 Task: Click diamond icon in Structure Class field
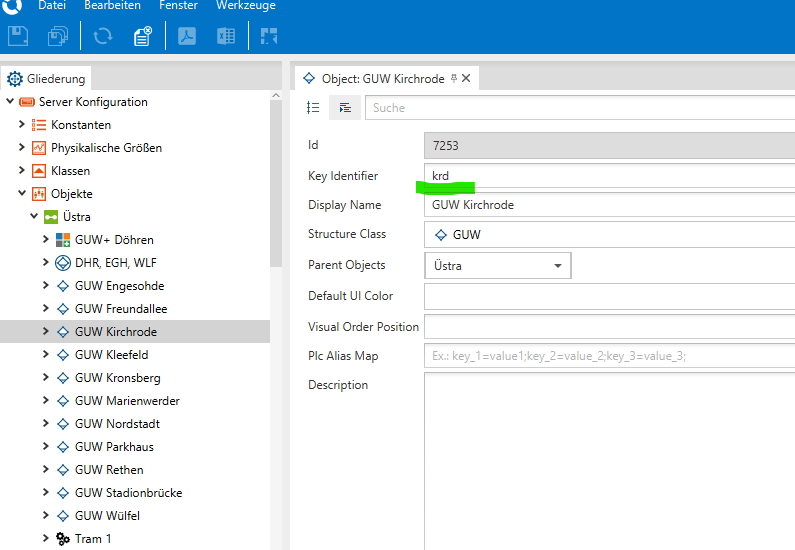coord(441,235)
